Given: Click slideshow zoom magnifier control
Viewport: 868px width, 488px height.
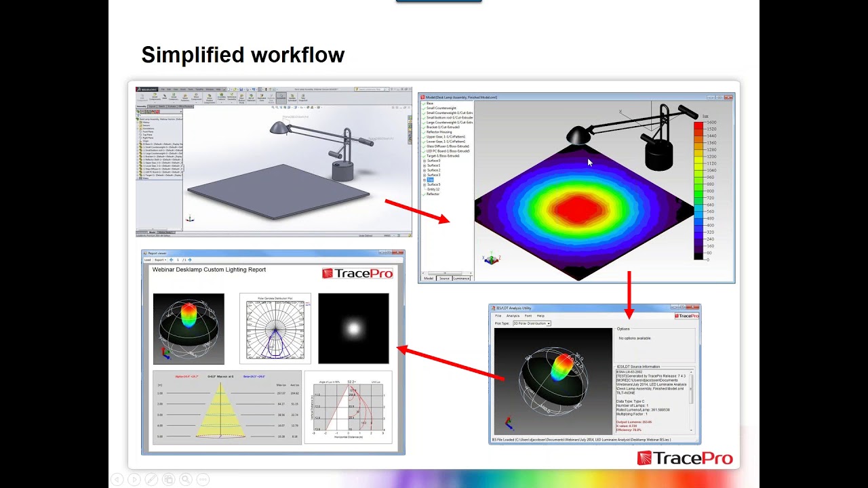Looking at the screenshot, I should point(186,479).
